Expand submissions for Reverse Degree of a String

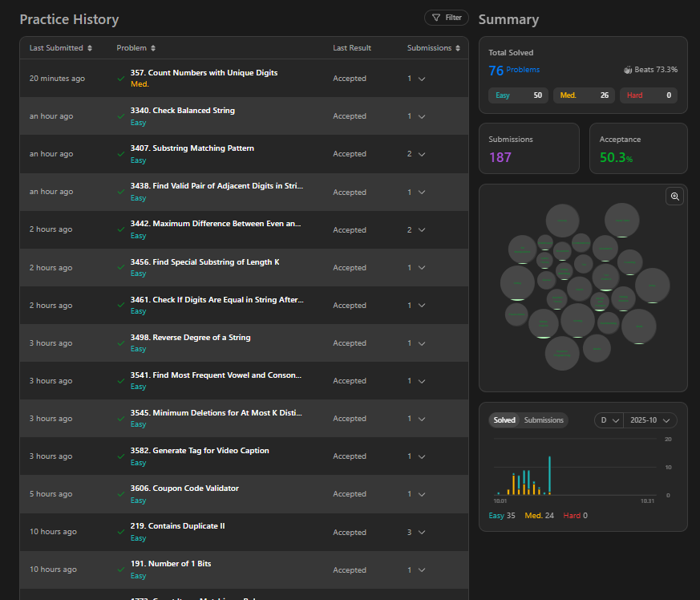click(x=422, y=343)
